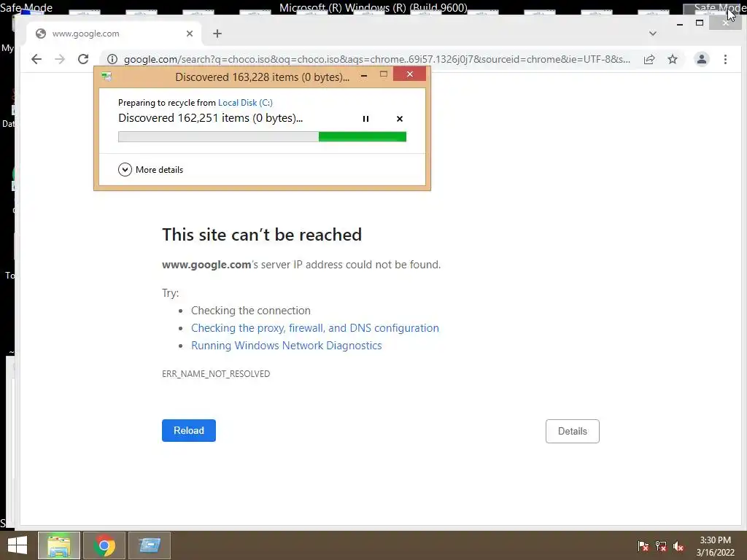Screen dimensions: 747x560
Task: Close the recycle progress dialog
Action: (410, 74)
